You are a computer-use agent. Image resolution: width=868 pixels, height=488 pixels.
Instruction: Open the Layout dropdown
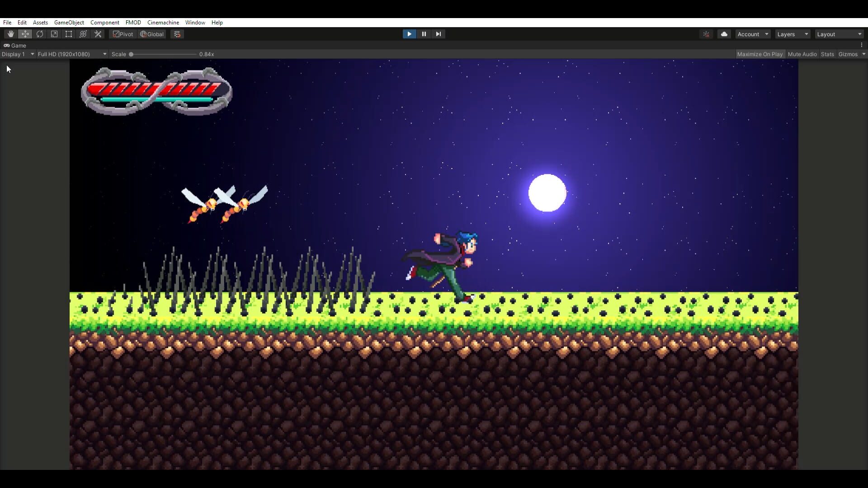839,34
